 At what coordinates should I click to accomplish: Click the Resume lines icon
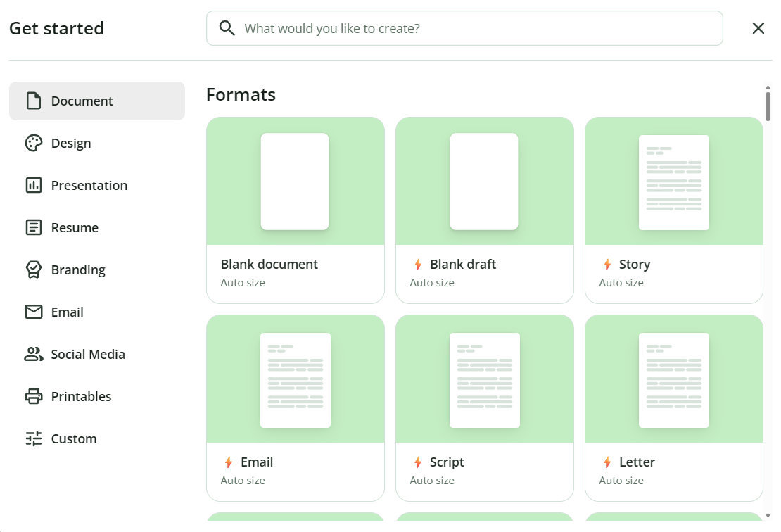click(x=33, y=227)
